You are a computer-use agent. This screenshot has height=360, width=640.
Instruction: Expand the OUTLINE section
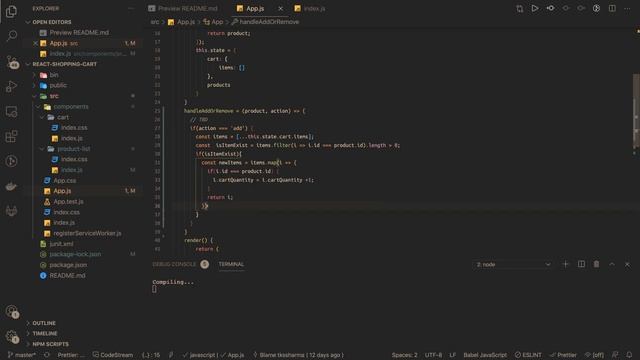44,323
